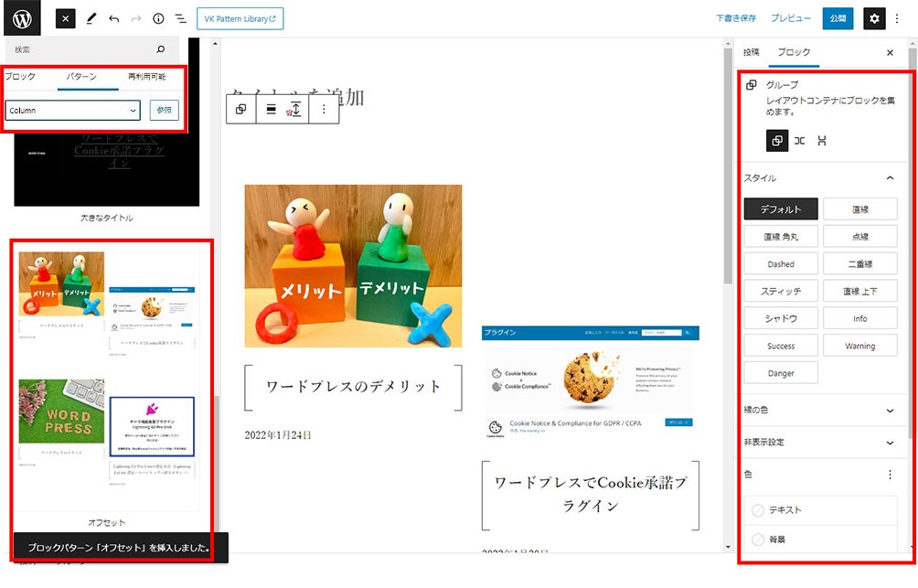Click the search magnifier in the inserter panel
Image resolution: width=918 pixels, height=588 pixels.
161,49
